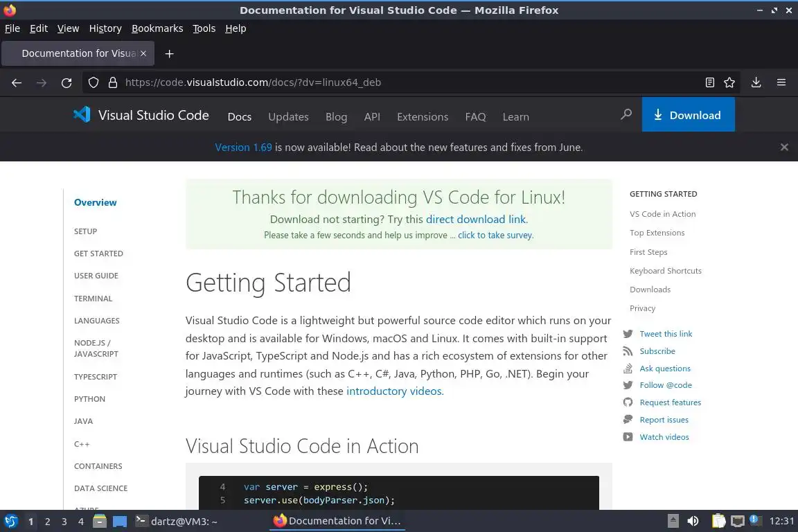
Task: Click the shield tracking protection icon
Action: pyautogui.click(x=93, y=82)
